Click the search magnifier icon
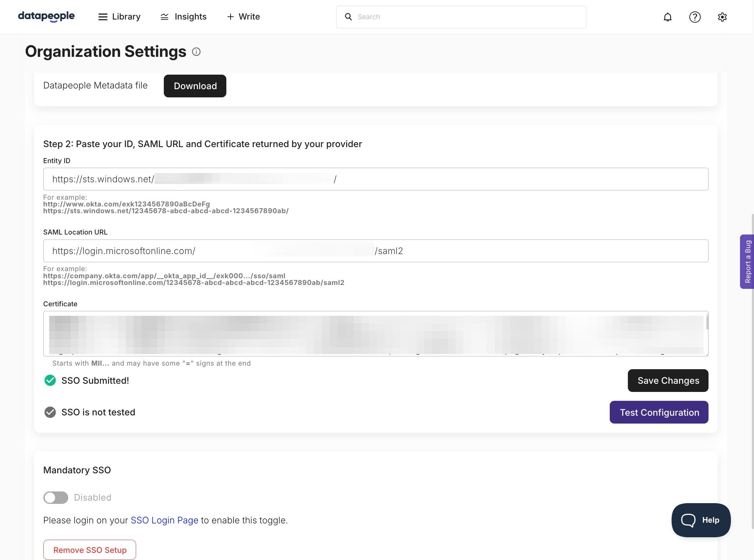 348,17
